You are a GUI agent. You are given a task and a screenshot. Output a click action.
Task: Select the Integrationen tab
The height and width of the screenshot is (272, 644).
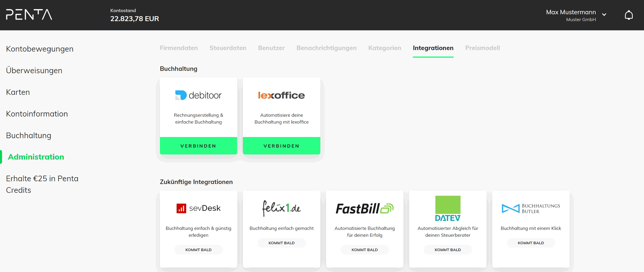coord(433,48)
